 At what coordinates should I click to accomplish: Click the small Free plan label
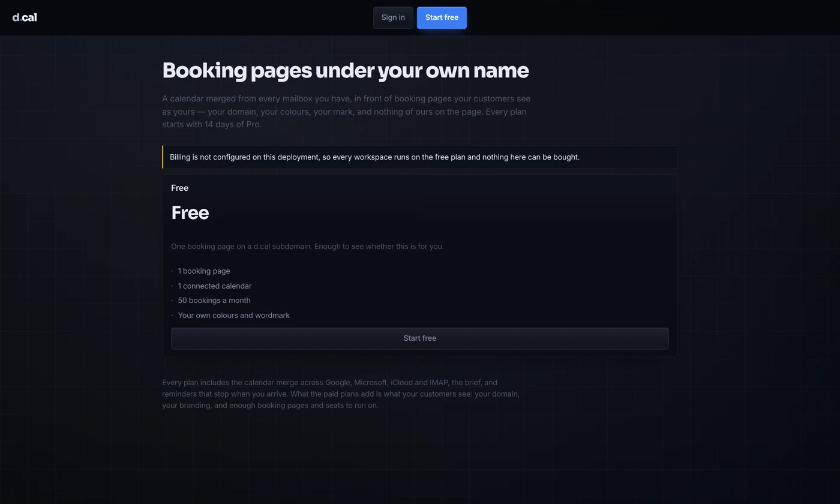179,188
